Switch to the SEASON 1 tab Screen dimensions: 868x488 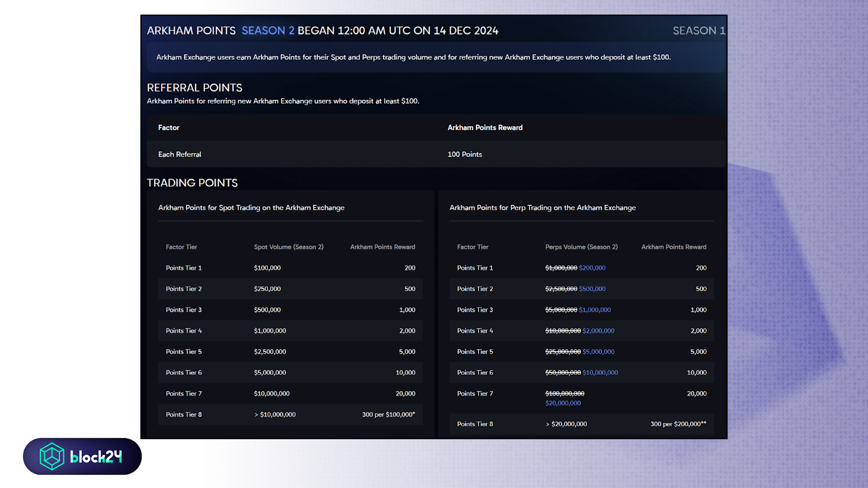[699, 31]
